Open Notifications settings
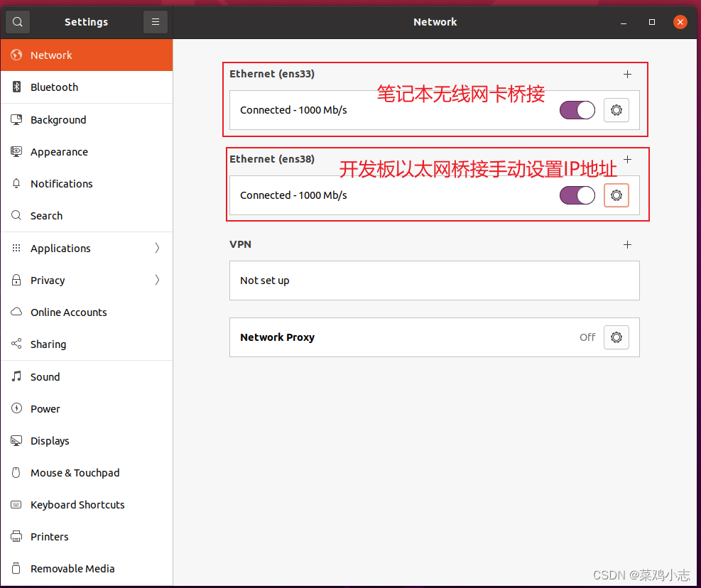The width and height of the screenshot is (701, 588). (87, 183)
